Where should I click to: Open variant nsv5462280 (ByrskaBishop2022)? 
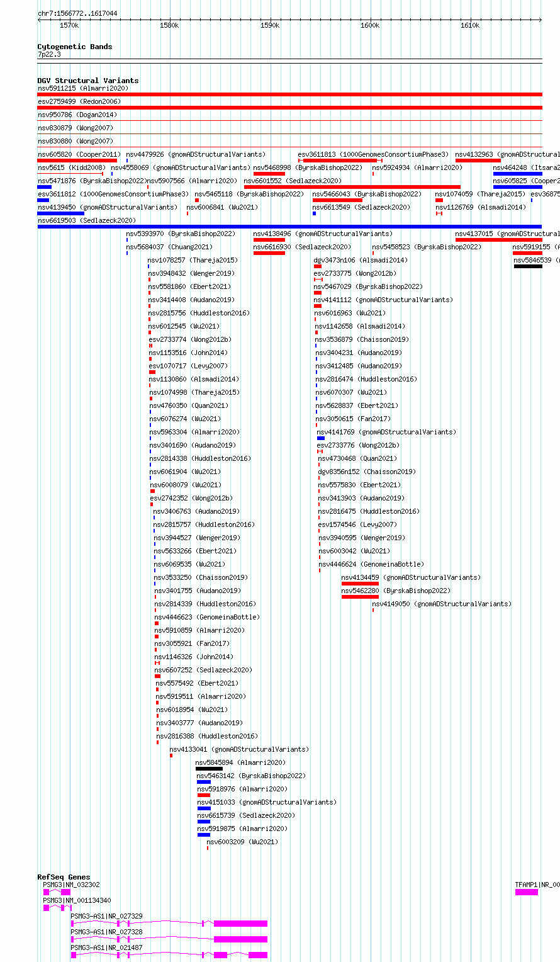pos(396,591)
